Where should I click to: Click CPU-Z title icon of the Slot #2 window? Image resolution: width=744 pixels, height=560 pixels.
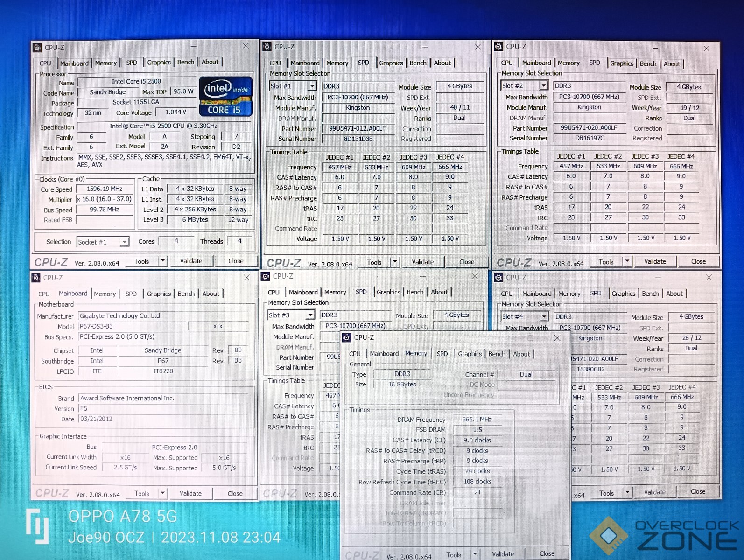pos(498,47)
